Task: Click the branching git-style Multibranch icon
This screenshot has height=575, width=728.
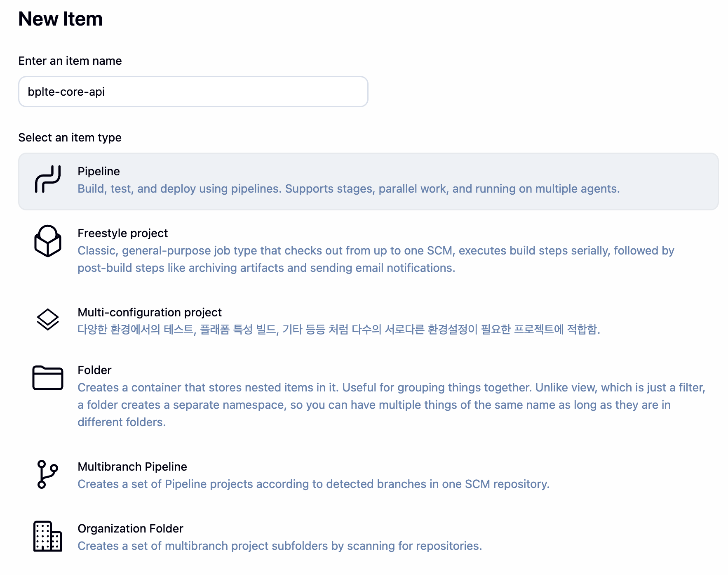Action: click(x=47, y=475)
